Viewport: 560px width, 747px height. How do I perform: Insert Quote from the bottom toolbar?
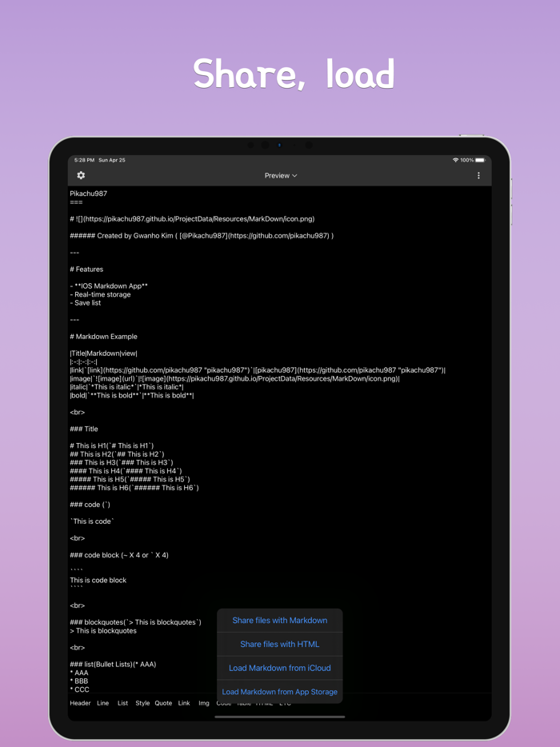coord(163,703)
